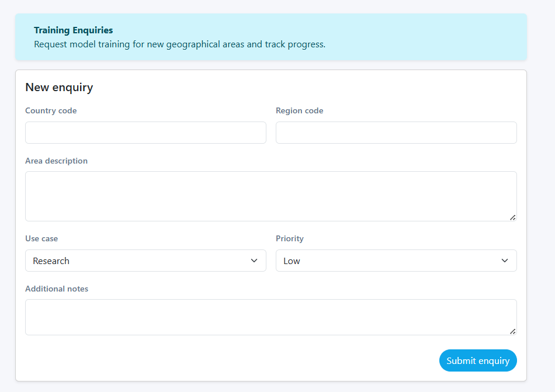Click the Country code input field
Viewport: 555px width, 392px height.
coord(145,133)
